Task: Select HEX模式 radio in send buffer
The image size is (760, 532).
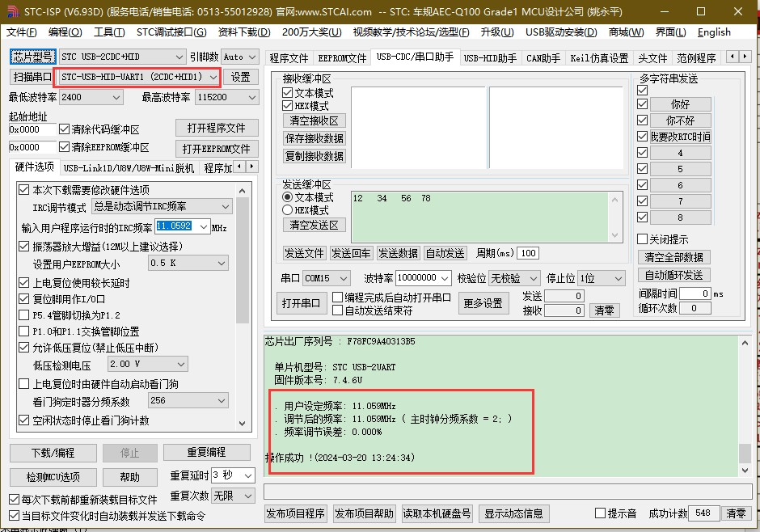Action: click(287, 209)
